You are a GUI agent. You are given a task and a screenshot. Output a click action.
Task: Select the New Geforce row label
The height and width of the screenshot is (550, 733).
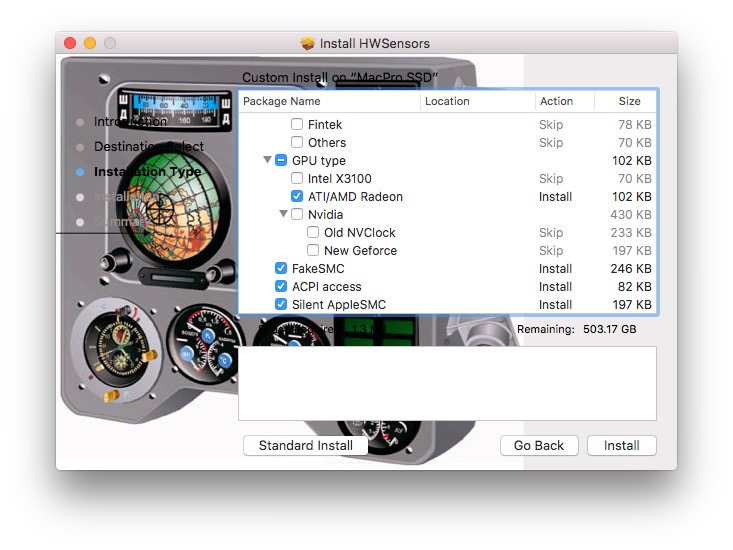point(360,250)
